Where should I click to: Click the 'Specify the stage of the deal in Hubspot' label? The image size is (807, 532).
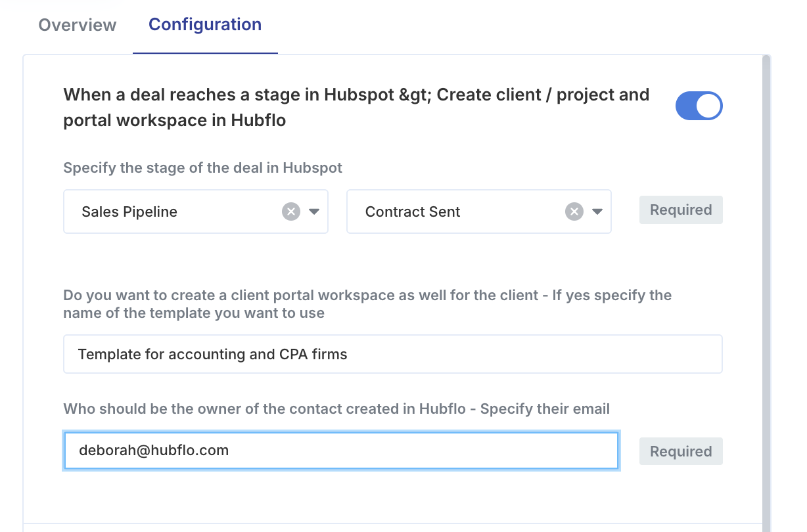tap(202, 167)
